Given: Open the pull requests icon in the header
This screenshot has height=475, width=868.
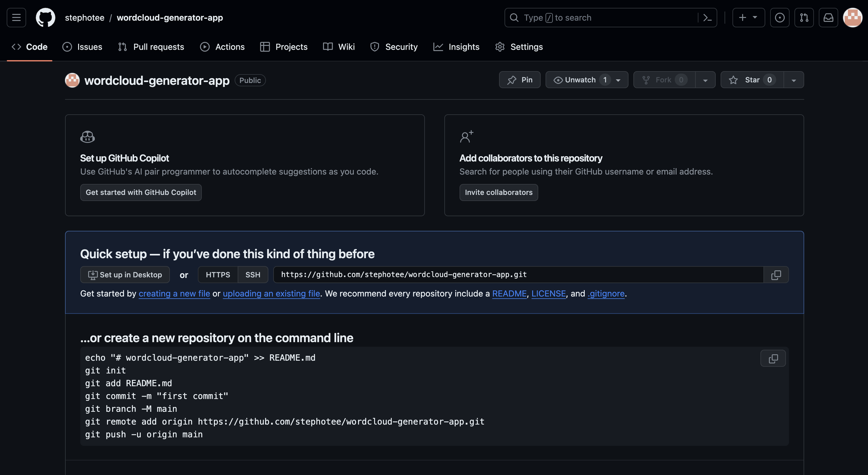Looking at the screenshot, I should tap(804, 18).
